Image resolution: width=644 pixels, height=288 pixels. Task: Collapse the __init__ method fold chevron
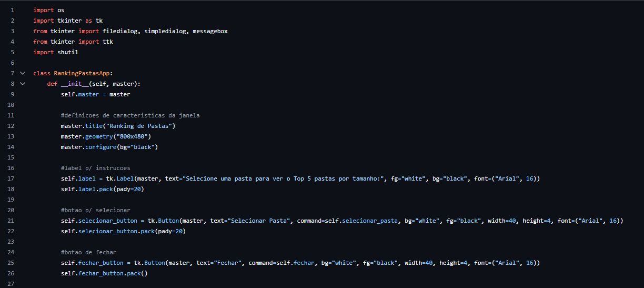coord(22,84)
